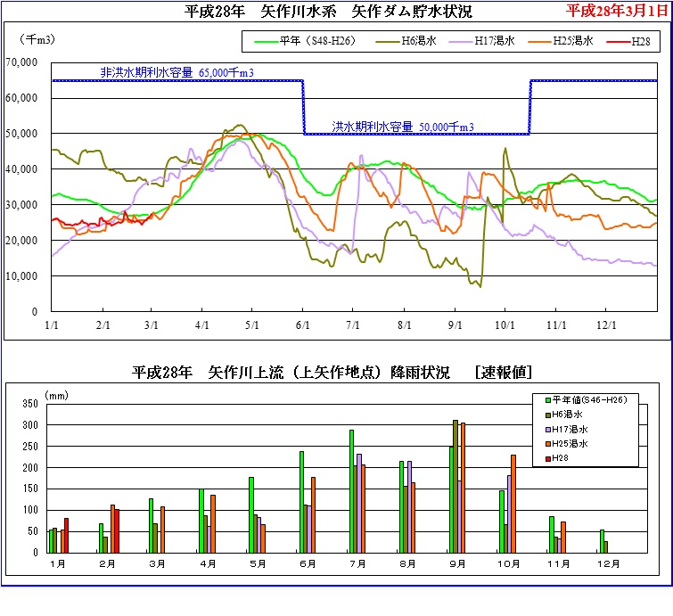This screenshot has height=616, width=673.
Task: Click x-axis date 7/1
Action: point(353,325)
